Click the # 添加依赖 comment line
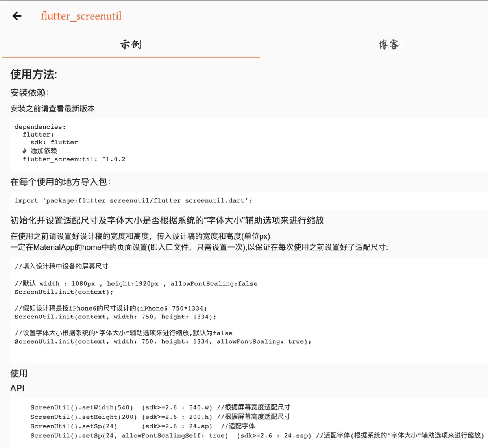488x448 pixels. click(x=40, y=151)
